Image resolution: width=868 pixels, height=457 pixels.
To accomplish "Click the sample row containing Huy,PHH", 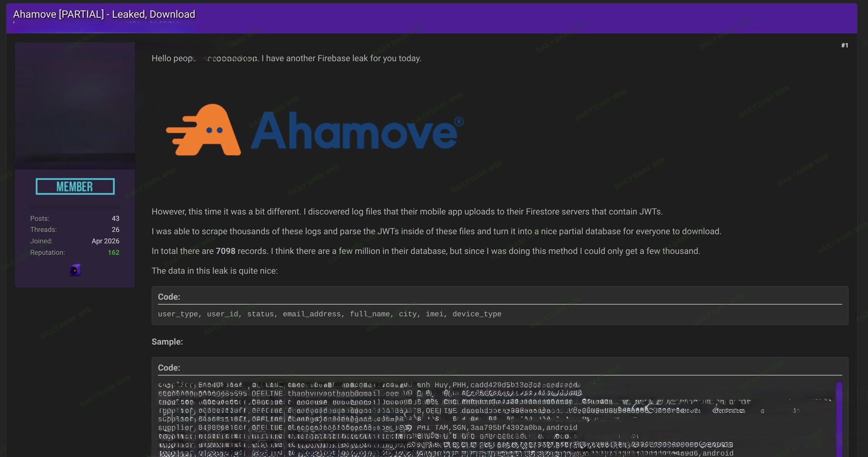I will pyautogui.click(x=369, y=385).
